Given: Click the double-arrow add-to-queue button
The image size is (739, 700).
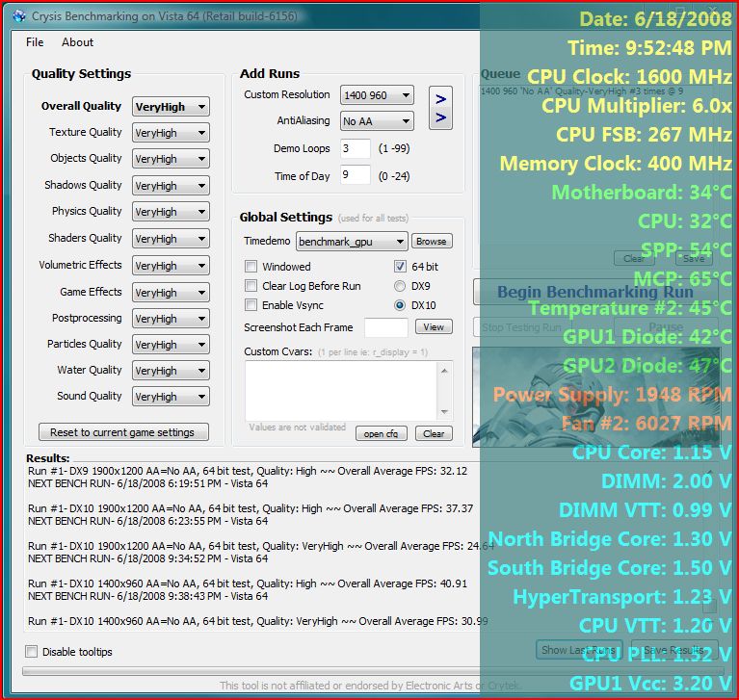Looking at the screenshot, I should (440, 108).
